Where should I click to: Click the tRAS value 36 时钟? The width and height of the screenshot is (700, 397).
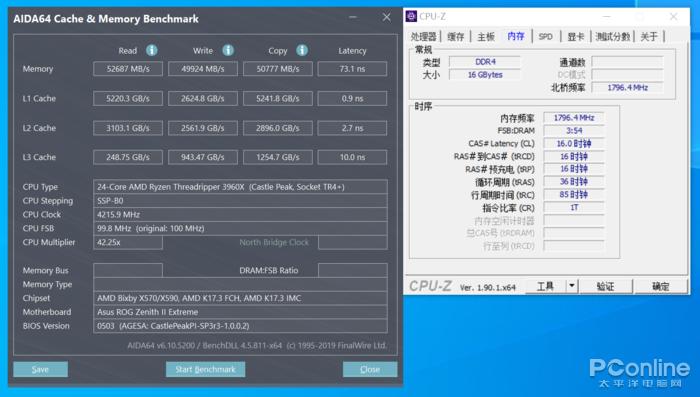[574, 182]
